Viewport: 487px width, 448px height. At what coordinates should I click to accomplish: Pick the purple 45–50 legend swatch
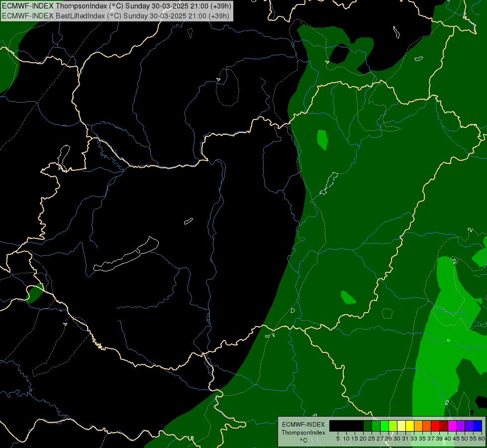click(461, 426)
